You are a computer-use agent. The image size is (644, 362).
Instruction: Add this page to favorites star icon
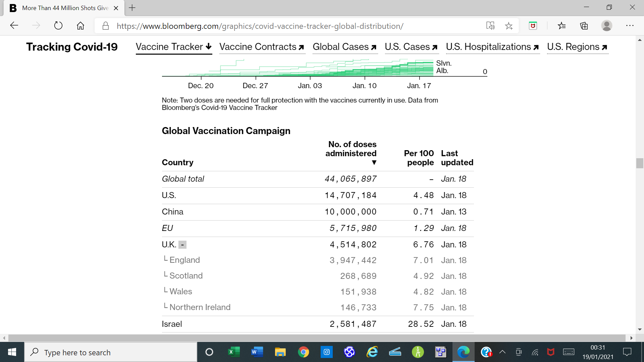tap(509, 26)
